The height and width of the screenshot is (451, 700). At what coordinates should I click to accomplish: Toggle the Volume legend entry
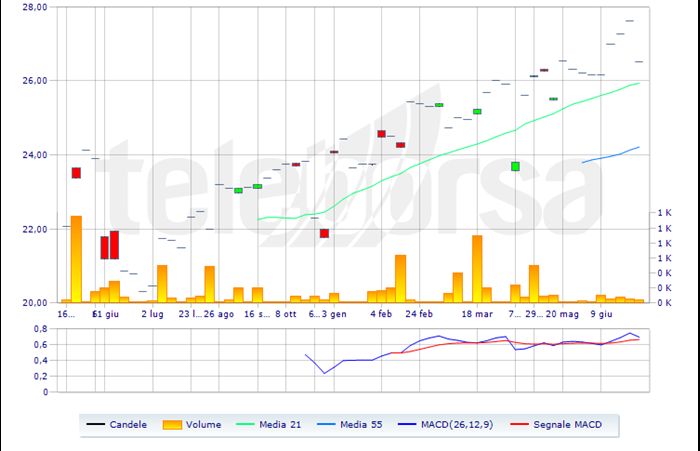(x=192, y=424)
